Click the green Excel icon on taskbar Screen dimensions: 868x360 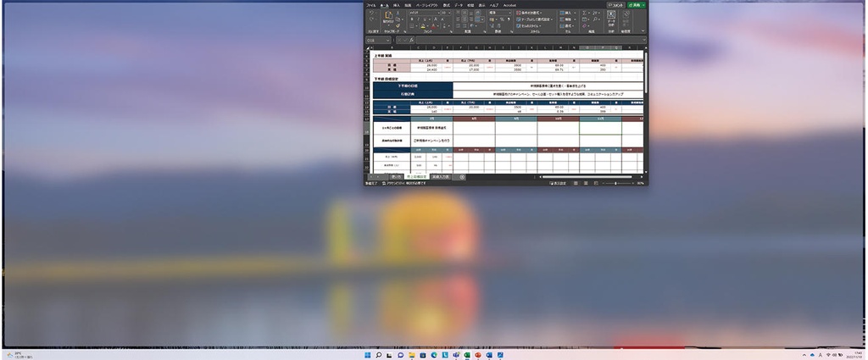click(467, 355)
